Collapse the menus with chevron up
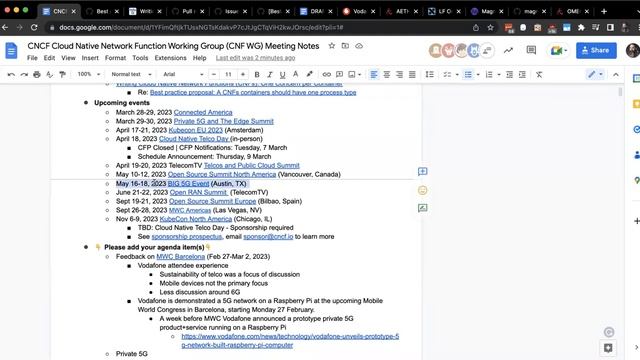 (616, 74)
